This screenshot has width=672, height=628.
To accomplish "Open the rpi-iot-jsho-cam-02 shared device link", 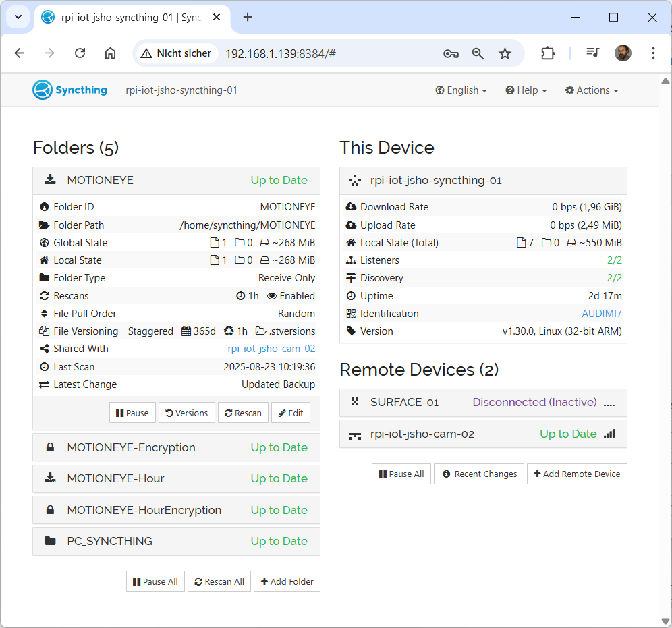I will click(271, 349).
